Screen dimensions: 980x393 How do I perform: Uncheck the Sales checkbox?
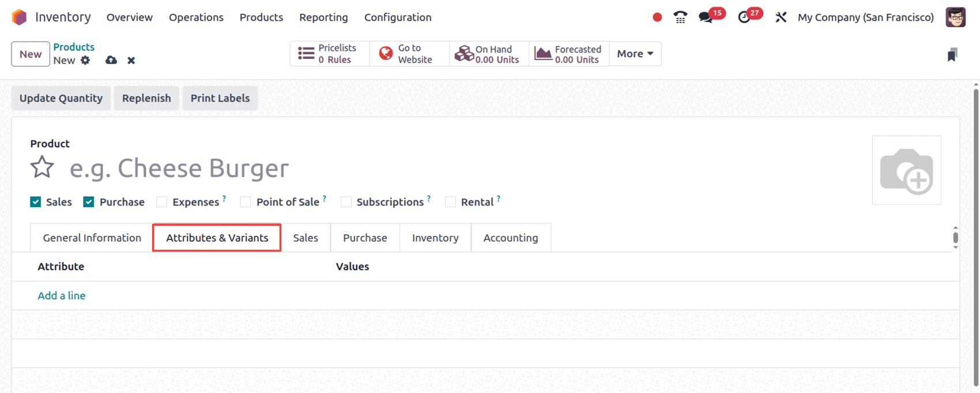pos(36,202)
